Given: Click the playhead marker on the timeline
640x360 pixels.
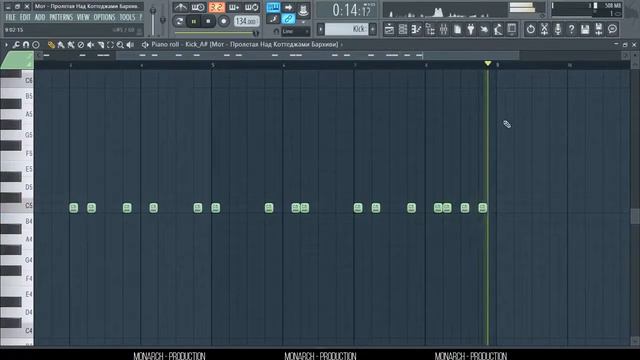Looking at the screenshot, I should pyautogui.click(x=487, y=64).
